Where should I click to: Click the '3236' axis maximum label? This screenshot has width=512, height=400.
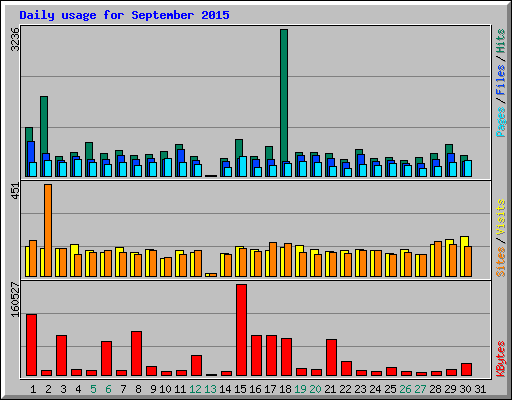(15, 39)
